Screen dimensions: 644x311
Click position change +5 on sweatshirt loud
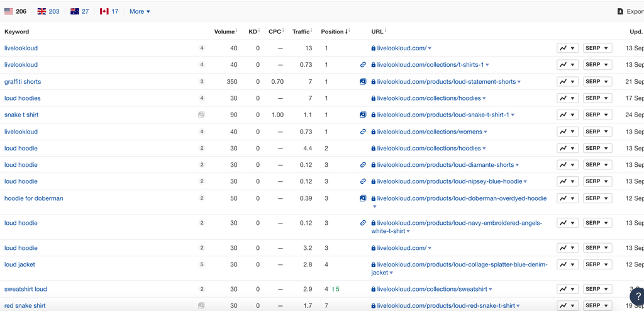[336, 289]
